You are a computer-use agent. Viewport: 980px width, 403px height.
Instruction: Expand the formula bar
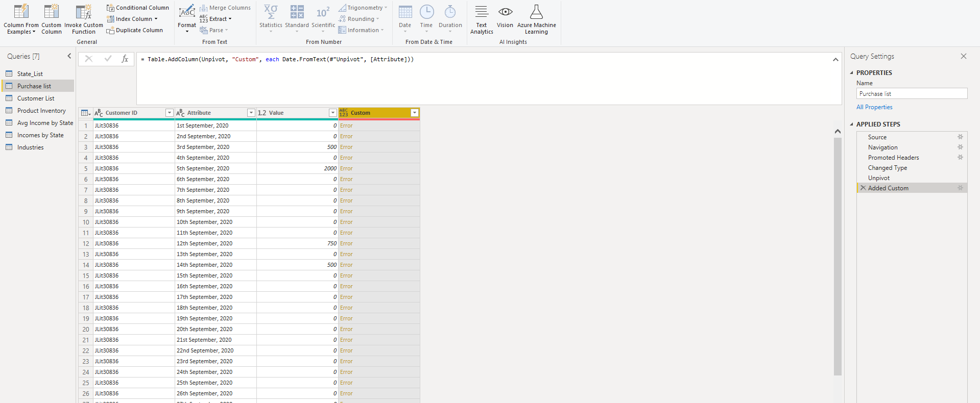coord(835,60)
